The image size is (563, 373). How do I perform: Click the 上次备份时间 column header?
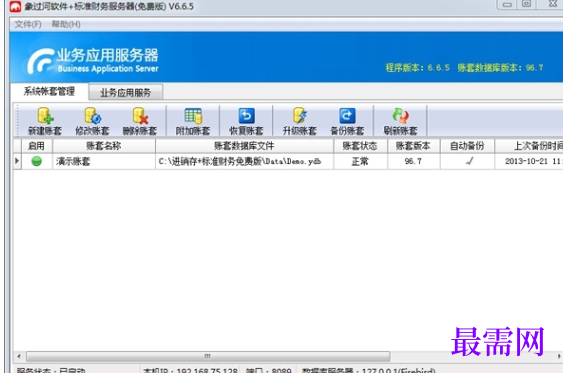coord(529,146)
